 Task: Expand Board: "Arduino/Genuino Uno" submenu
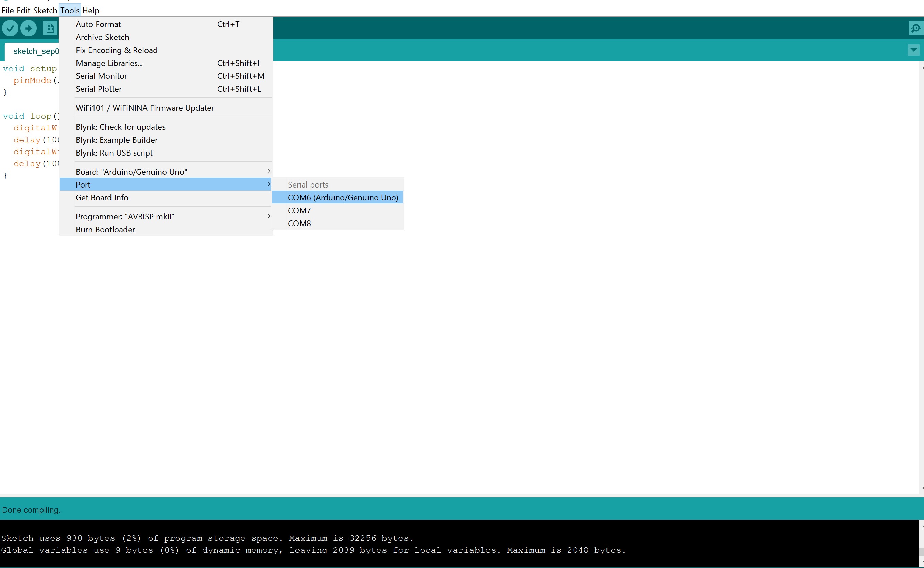click(166, 172)
